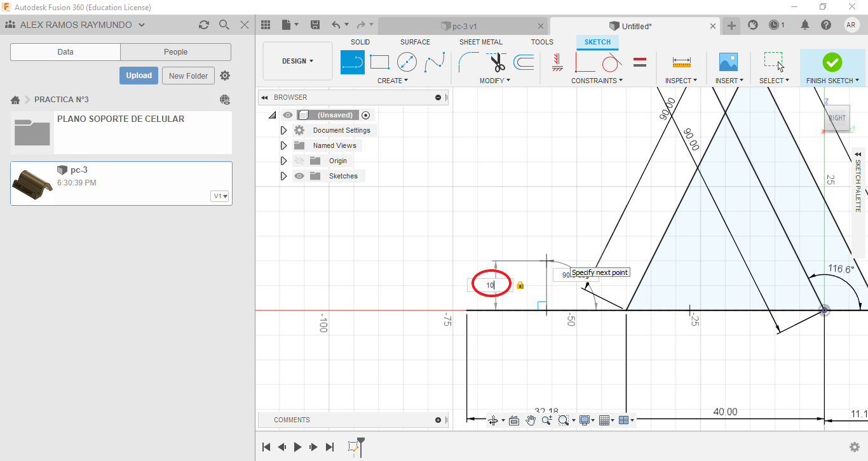Click the green Finish Sketch checkmark

coord(832,62)
